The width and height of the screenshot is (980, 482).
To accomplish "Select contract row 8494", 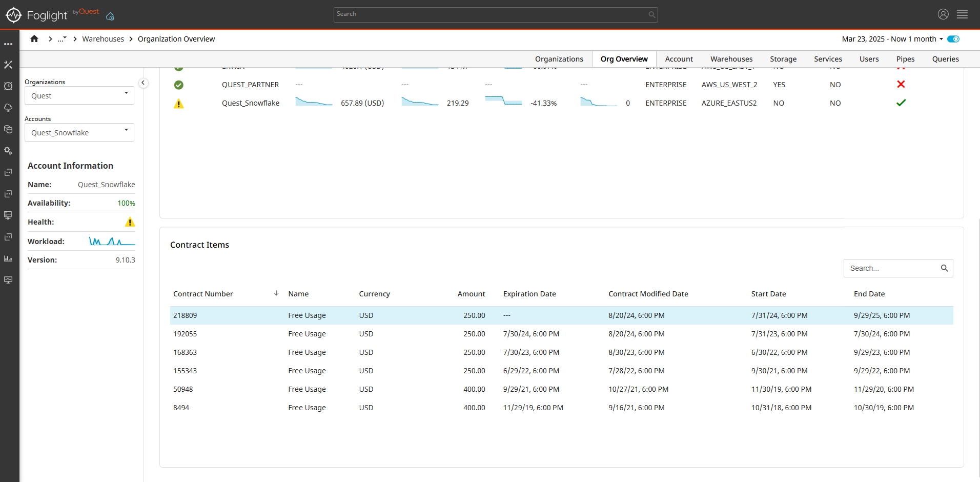I will (x=561, y=408).
